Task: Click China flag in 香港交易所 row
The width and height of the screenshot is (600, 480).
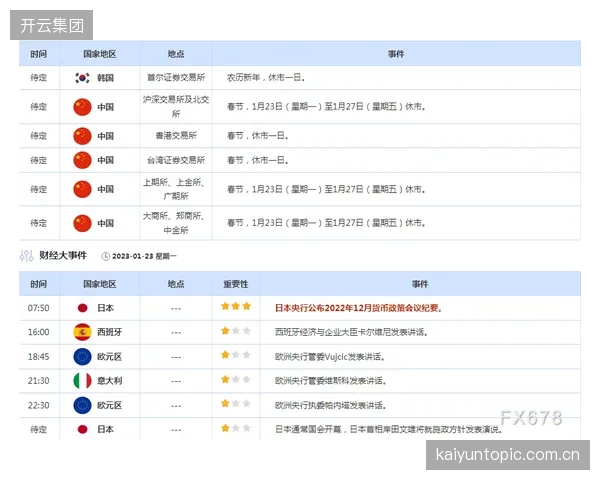Action: click(x=82, y=136)
